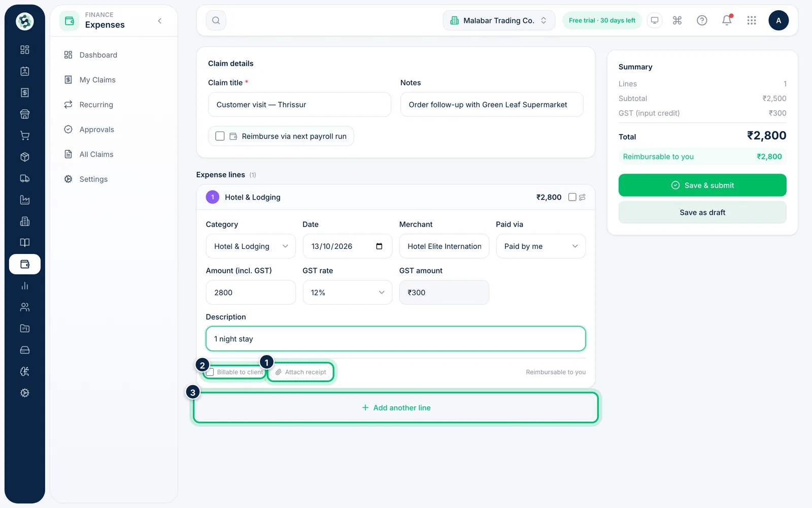Open the dollar receipt icon in the left rail
Image resolution: width=812 pixels, height=508 pixels.
(x=24, y=92)
